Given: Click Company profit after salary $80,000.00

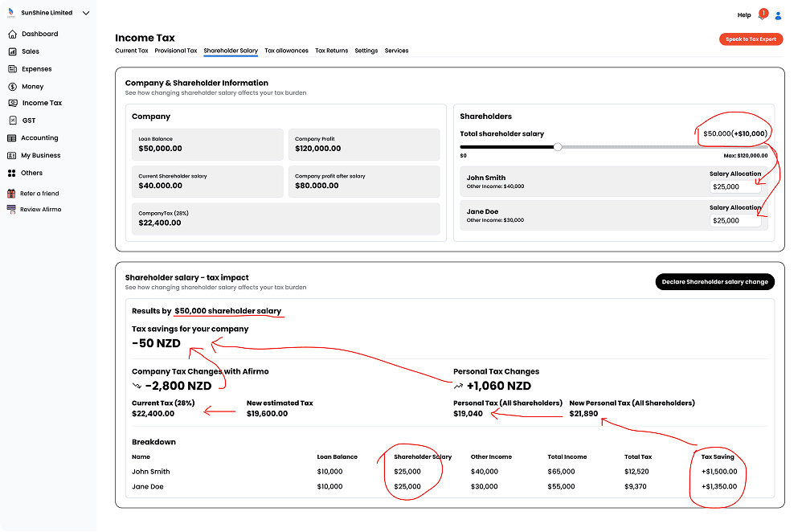Looking at the screenshot, I should coord(364,182).
